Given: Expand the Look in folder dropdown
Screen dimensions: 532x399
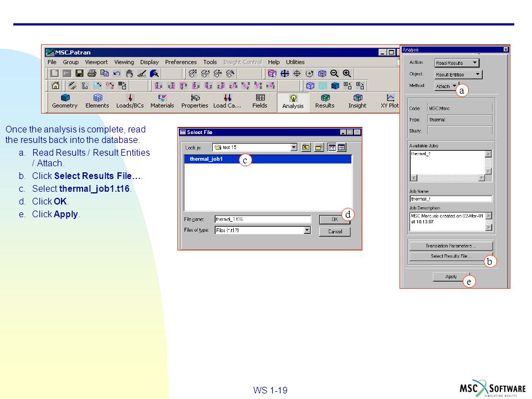Looking at the screenshot, I should [294, 147].
